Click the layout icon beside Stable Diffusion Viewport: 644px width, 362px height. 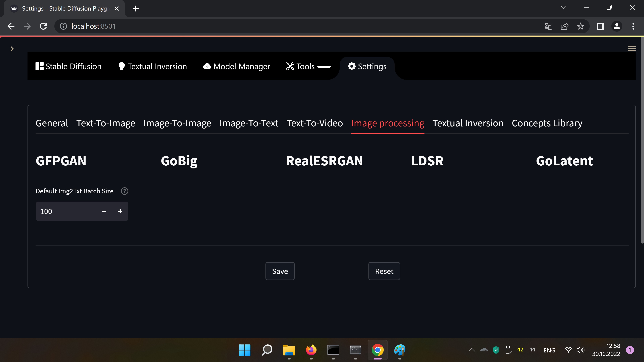[40, 66]
